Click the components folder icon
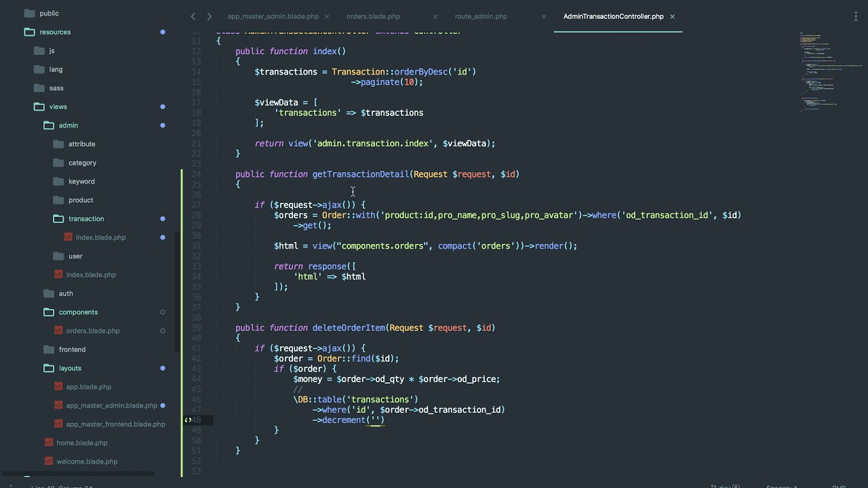 tap(49, 312)
